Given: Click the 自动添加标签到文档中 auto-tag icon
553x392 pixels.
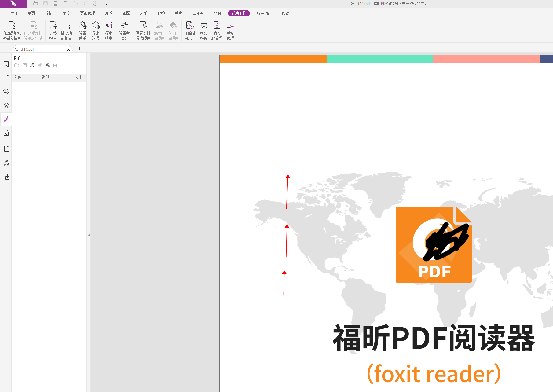Looking at the screenshot, I should pos(12,30).
